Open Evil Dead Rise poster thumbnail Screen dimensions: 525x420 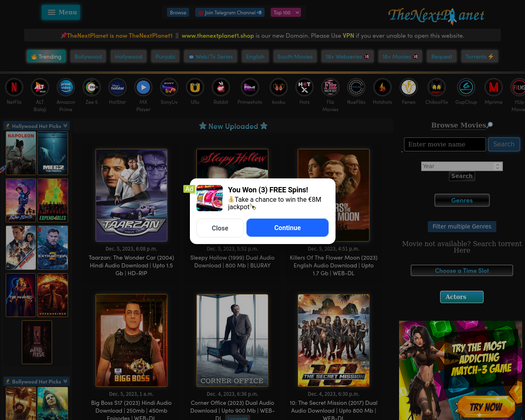(37, 342)
